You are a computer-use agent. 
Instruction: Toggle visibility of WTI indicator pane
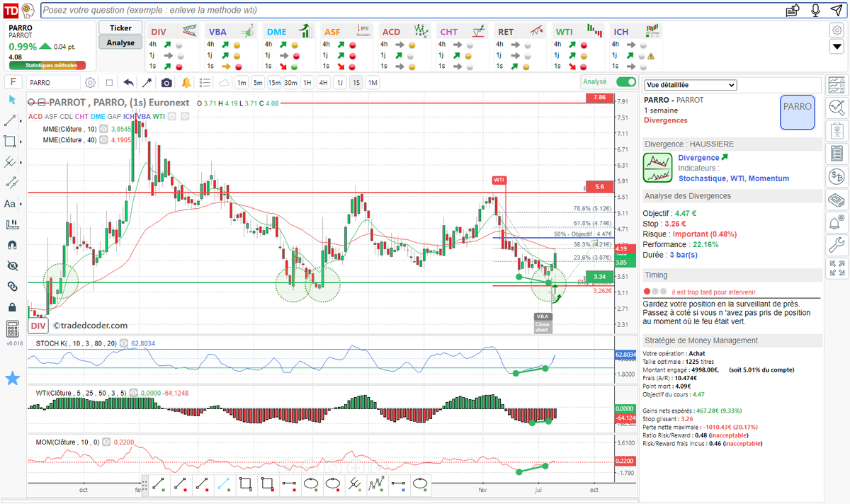point(134,392)
